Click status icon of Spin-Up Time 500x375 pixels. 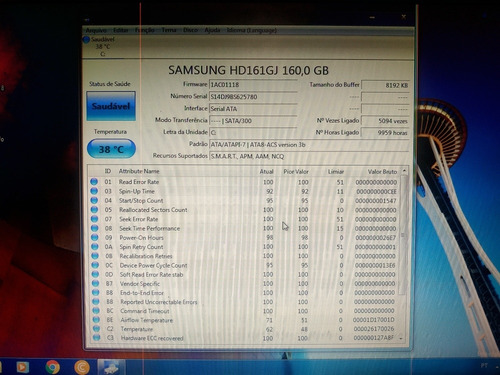[x=94, y=191]
